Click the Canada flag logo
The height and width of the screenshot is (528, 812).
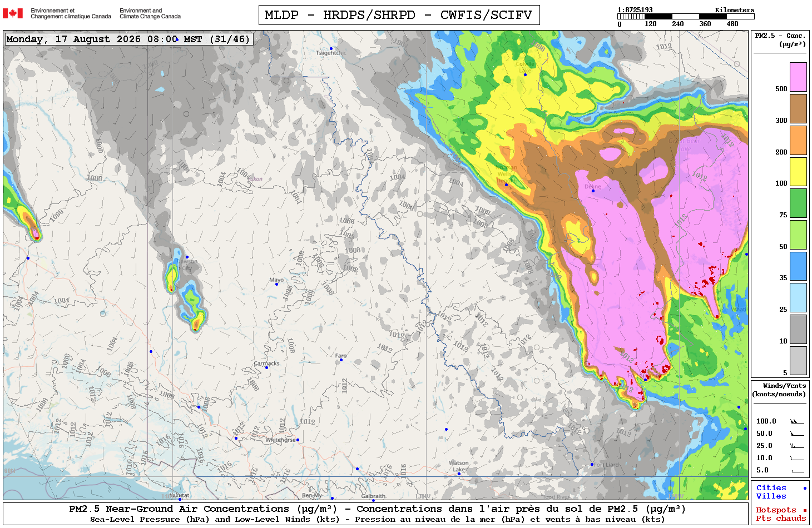tap(13, 13)
